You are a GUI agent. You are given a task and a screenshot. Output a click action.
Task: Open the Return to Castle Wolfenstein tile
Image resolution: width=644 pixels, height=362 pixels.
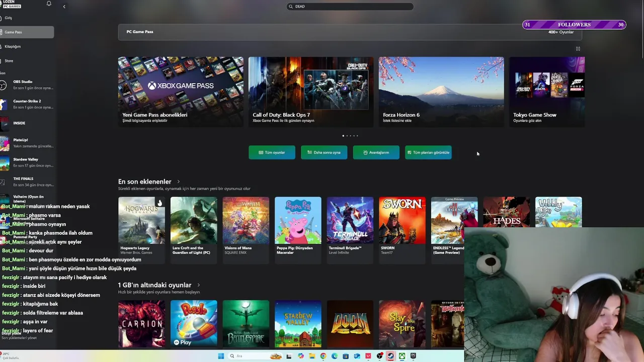click(448, 324)
